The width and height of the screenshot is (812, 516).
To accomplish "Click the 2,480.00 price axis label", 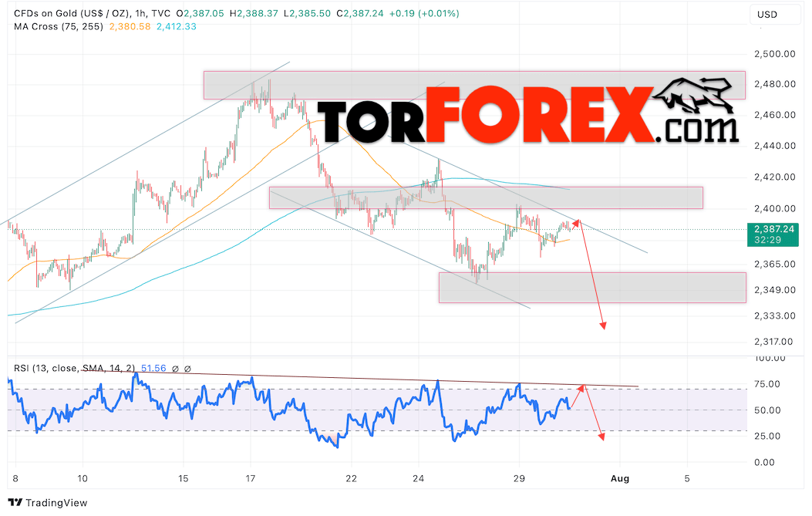I will point(775,84).
